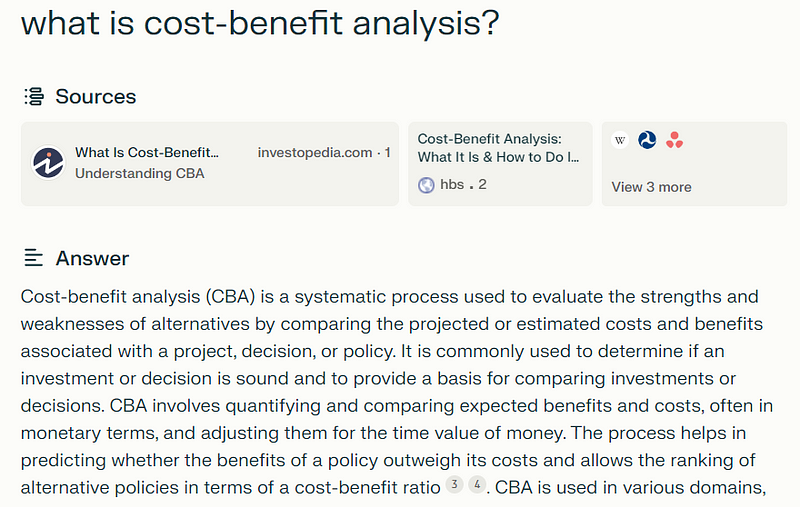Click the query title about cost-benefit analysis
The height and width of the screenshot is (507, 800).
(x=260, y=22)
